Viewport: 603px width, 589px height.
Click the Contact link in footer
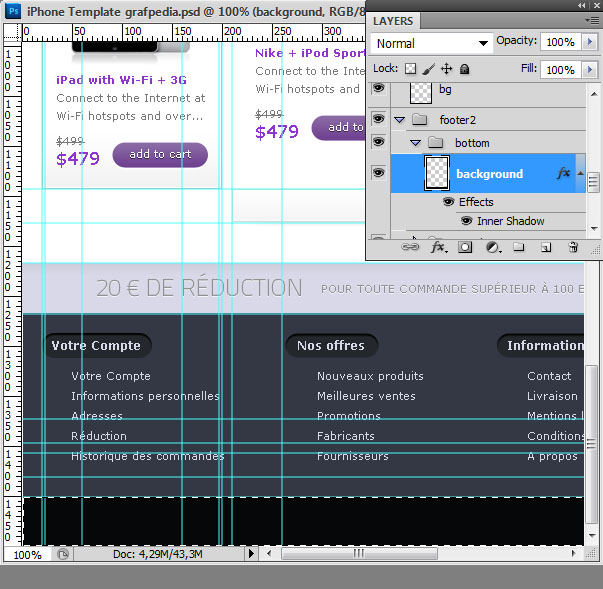pos(549,376)
